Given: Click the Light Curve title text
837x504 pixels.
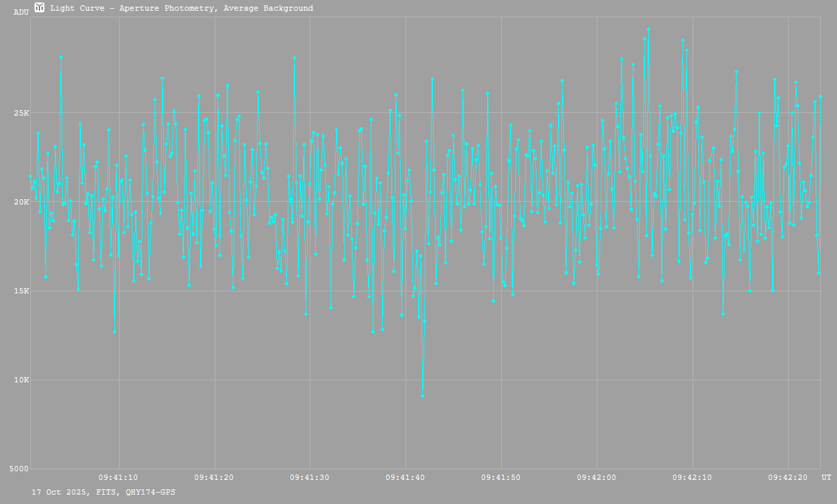Looking at the screenshot, I should tap(181, 9).
